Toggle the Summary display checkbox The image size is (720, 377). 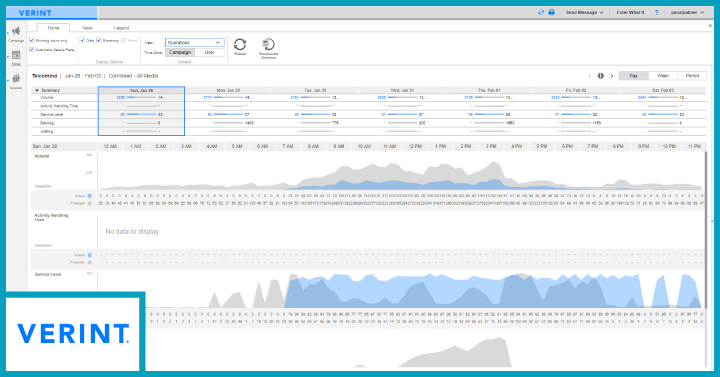[99, 40]
